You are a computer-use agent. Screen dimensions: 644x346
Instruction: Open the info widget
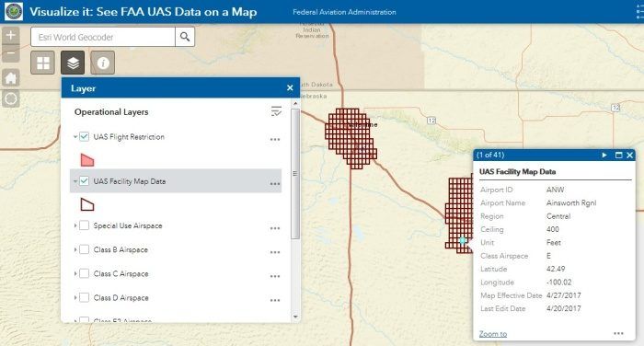tap(103, 63)
